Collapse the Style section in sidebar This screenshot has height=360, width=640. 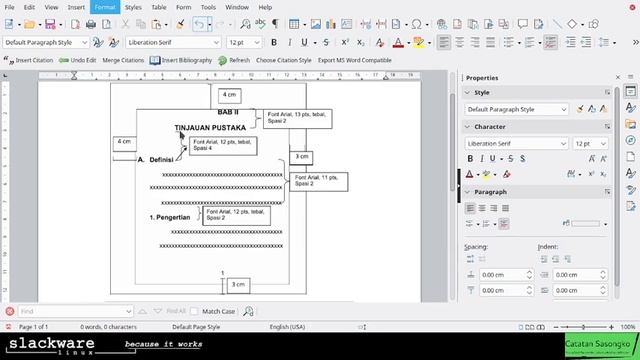[467, 93]
